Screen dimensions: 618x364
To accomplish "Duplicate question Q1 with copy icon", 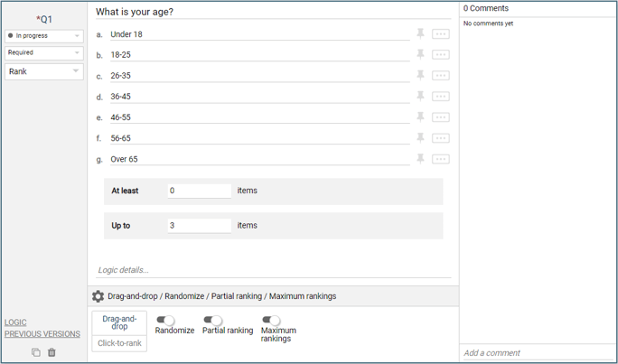I will (x=36, y=352).
